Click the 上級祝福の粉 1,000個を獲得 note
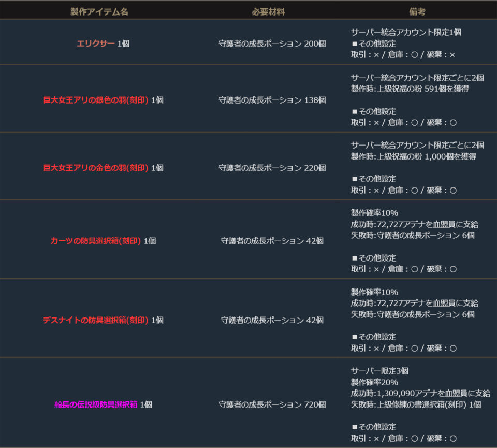The image size is (497, 448). [x=413, y=156]
